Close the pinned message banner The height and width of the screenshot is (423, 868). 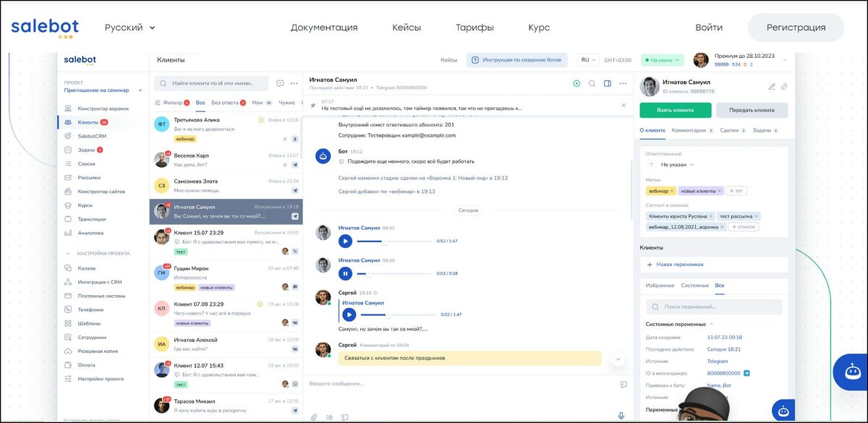coord(624,105)
